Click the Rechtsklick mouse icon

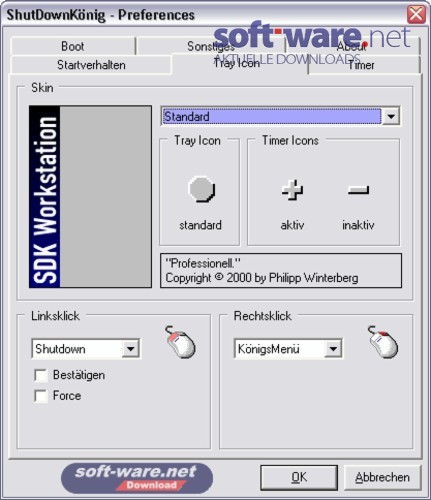[x=383, y=342]
